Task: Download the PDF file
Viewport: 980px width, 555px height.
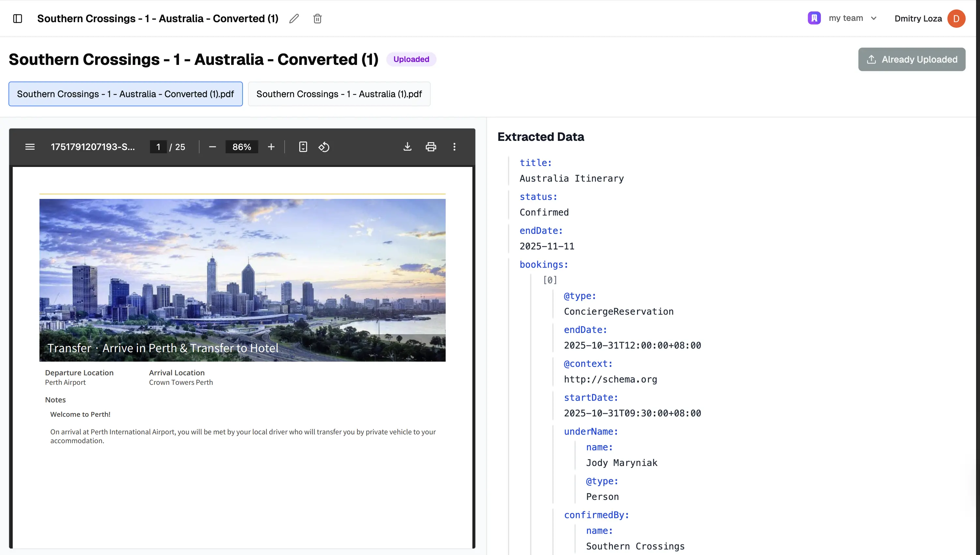Action: (407, 147)
